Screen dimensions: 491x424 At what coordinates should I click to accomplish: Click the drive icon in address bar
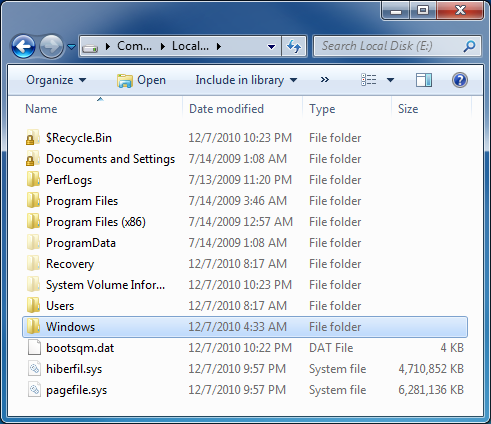tap(90, 47)
